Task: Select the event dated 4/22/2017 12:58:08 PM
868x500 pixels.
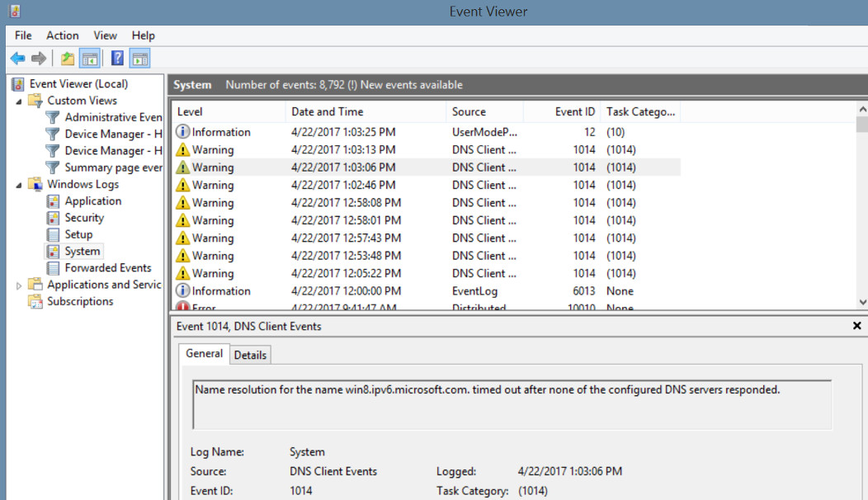Action: [x=427, y=203]
